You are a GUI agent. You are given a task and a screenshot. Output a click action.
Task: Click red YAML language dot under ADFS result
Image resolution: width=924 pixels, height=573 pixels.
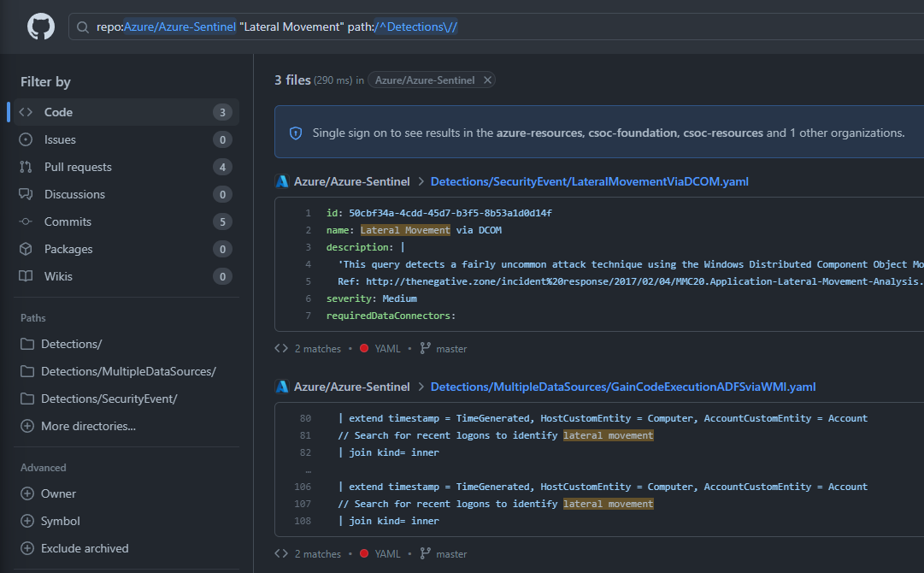click(364, 553)
